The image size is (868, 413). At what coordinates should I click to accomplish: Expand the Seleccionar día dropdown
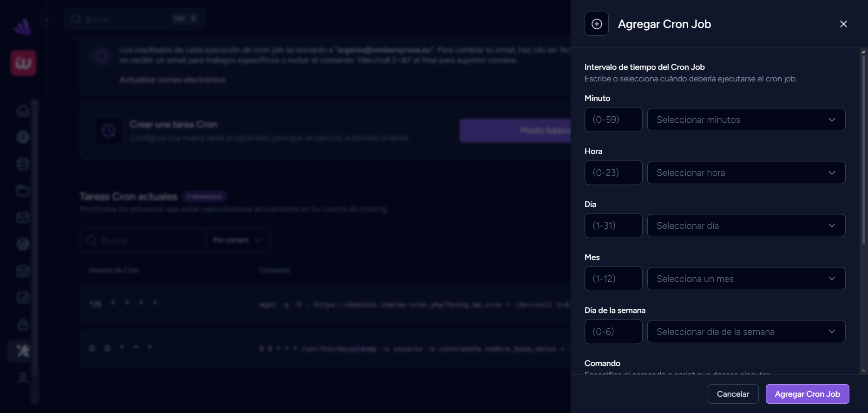pos(746,226)
